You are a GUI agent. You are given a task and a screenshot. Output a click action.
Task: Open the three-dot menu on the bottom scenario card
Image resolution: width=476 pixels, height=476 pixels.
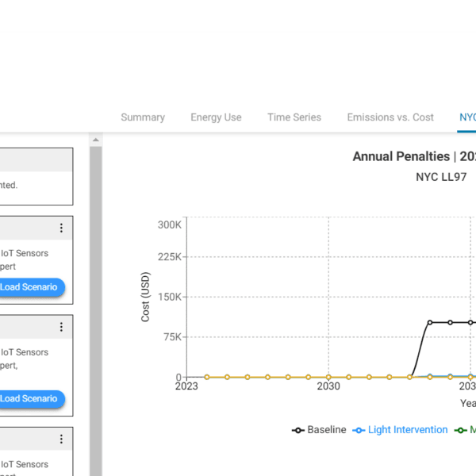(x=61, y=440)
